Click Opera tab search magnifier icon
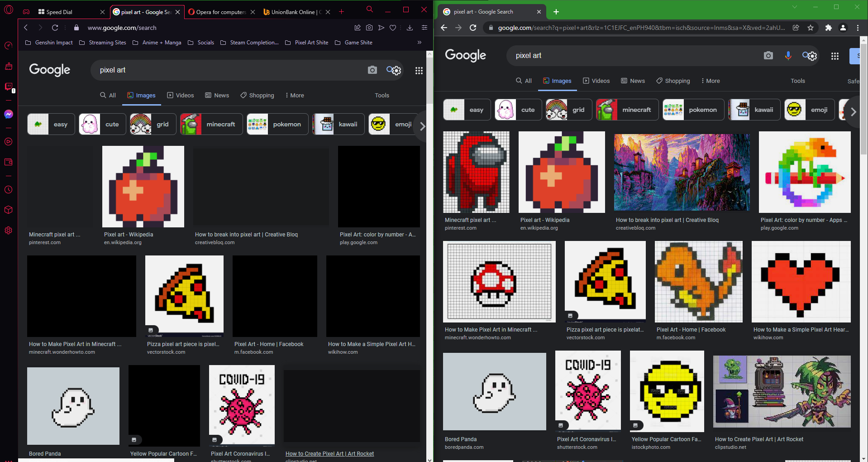 coord(370,10)
